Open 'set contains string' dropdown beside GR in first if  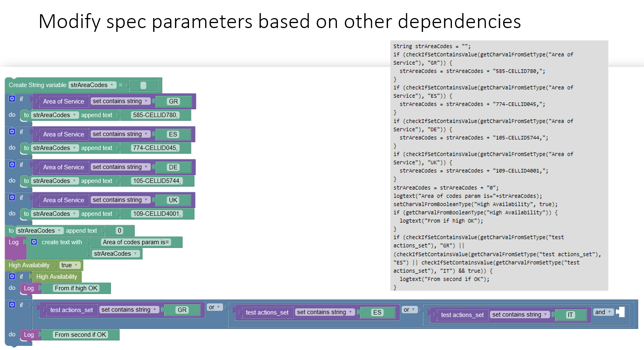tap(120, 101)
